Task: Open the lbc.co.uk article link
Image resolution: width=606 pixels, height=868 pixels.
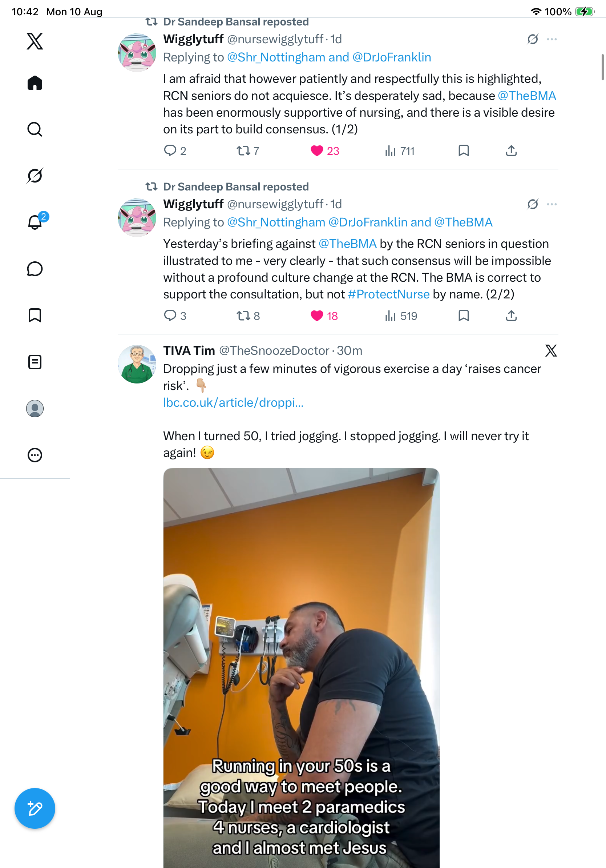Action: coord(233,403)
